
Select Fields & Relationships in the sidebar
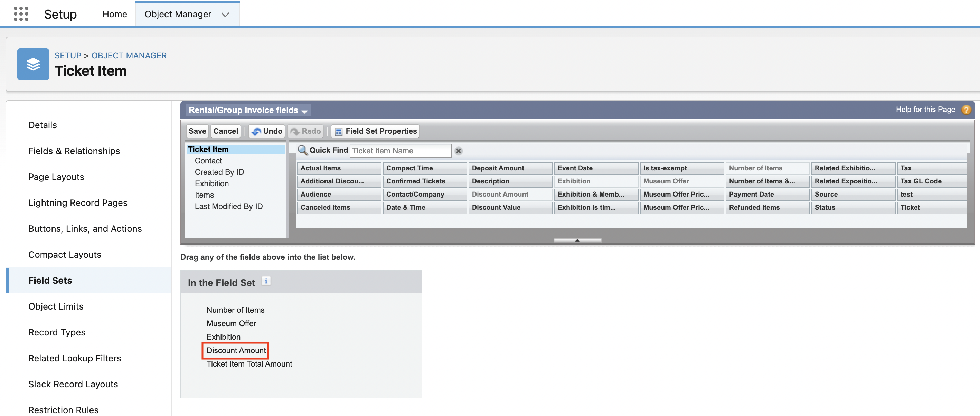click(74, 151)
